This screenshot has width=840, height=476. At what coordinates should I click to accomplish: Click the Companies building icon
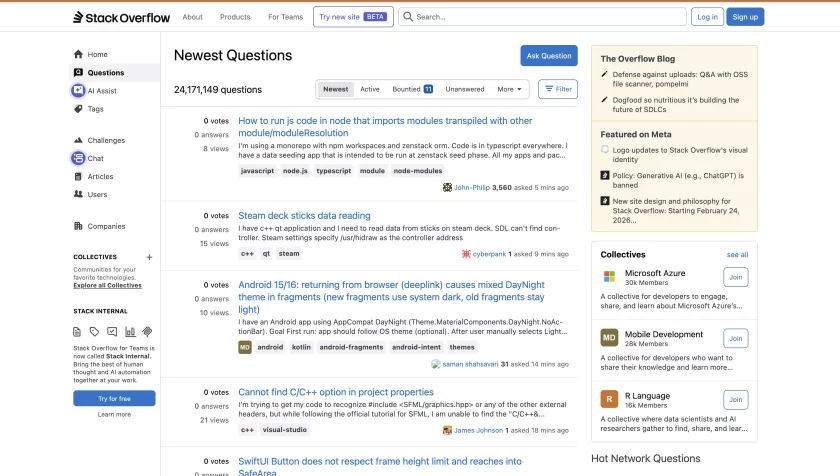[x=78, y=226]
